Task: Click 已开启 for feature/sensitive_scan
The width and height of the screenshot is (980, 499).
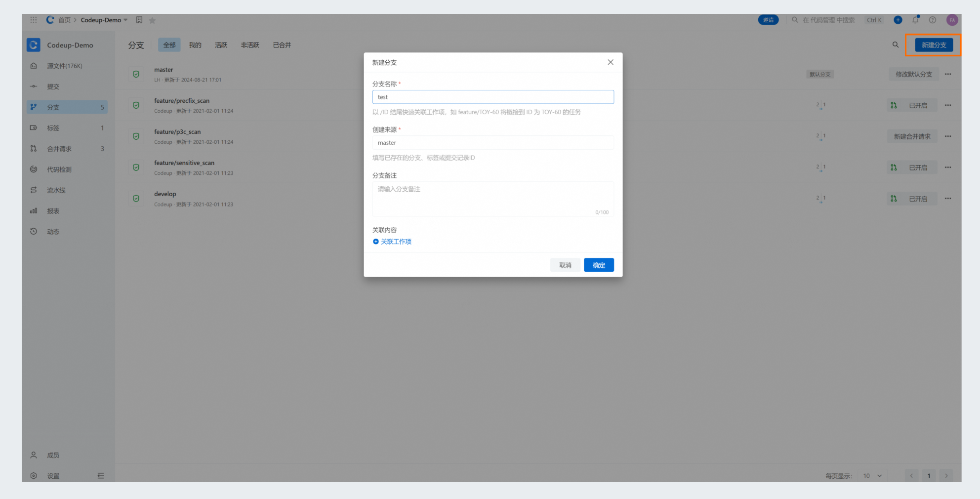Action: 912,167
